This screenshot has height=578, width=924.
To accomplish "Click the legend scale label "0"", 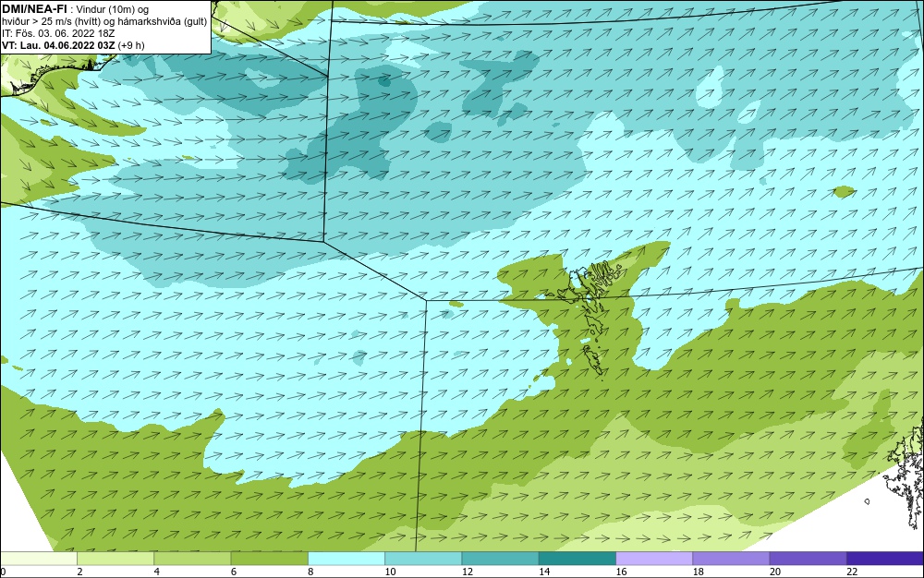I will (3, 572).
